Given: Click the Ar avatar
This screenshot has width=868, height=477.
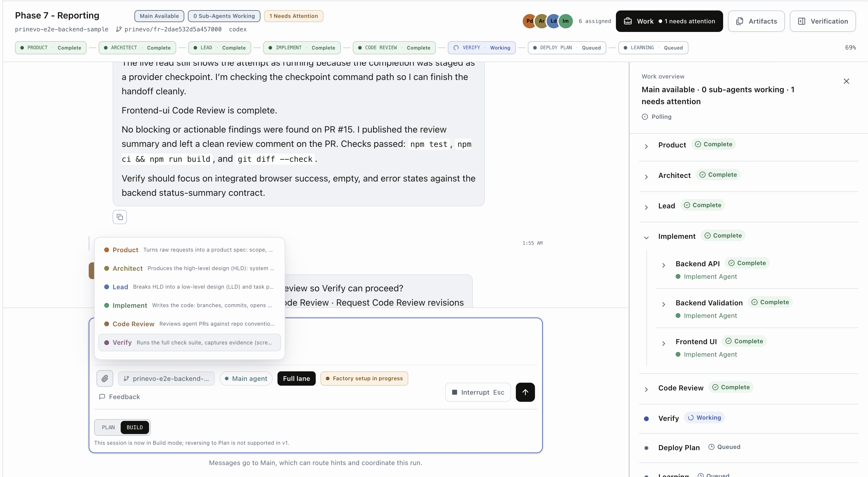Looking at the screenshot, I should click(x=541, y=21).
